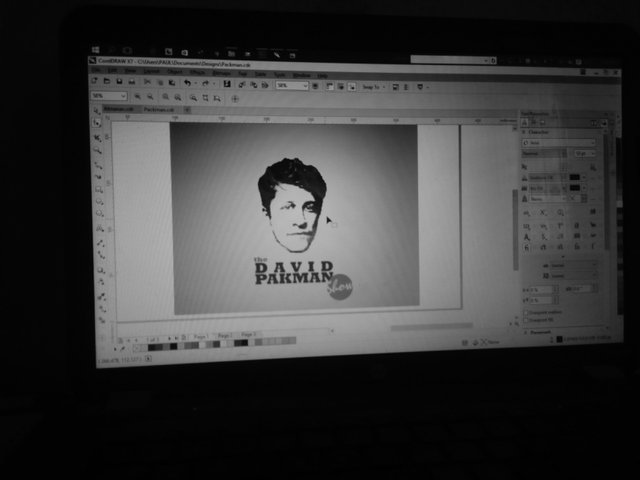The width and height of the screenshot is (640, 480).
Task: Click the Save icon in toolbar
Action: [x=119, y=82]
